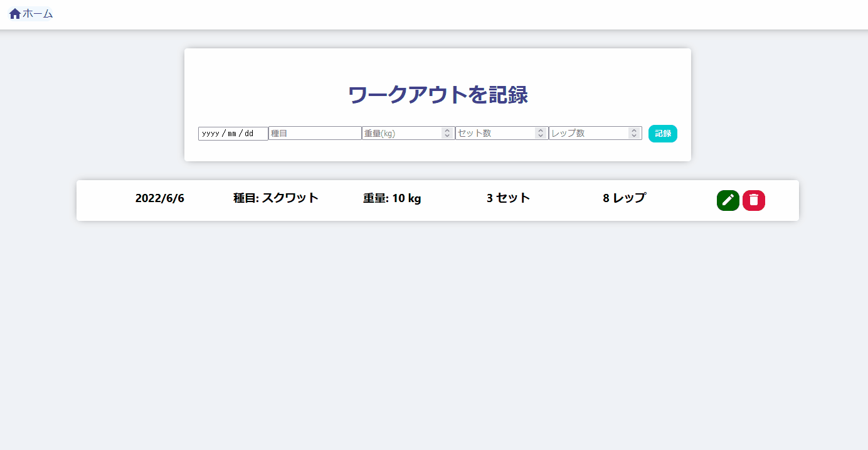
Task: Click the 8 レップ text
Action: [625, 198]
